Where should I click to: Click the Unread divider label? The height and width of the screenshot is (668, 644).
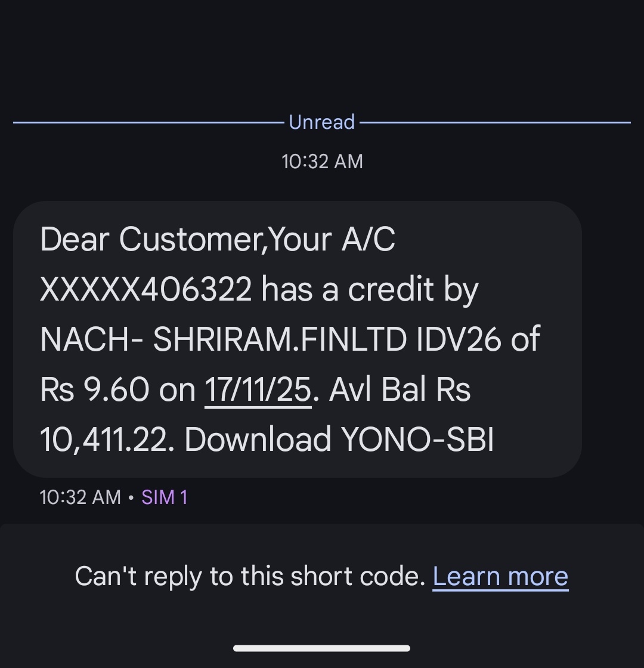pyautogui.click(x=322, y=122)
